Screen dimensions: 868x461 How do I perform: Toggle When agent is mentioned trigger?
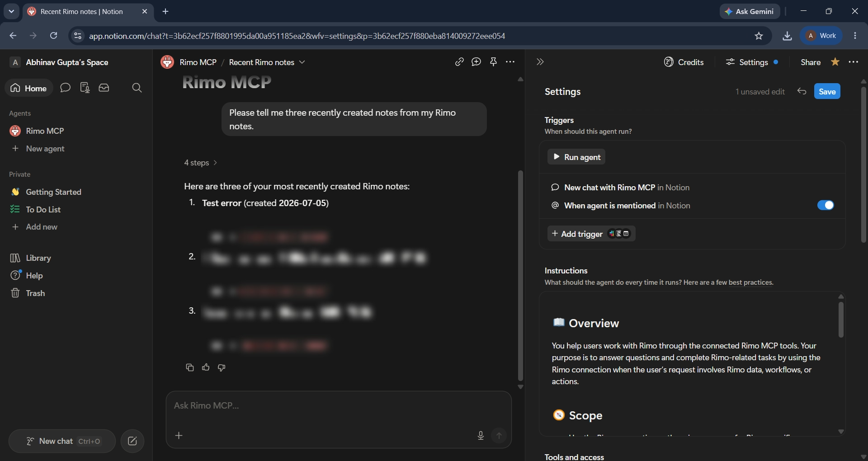(826, 205)
